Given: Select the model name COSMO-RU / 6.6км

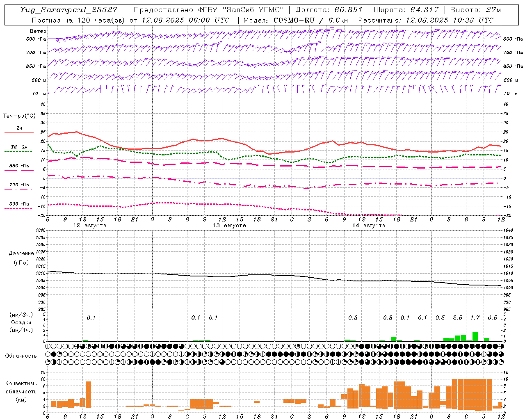Looking at the screenshot, I should point(310,20).
